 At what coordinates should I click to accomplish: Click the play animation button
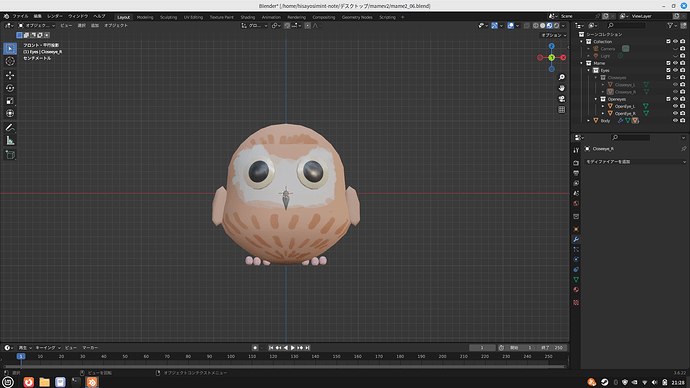coord(293,348)
